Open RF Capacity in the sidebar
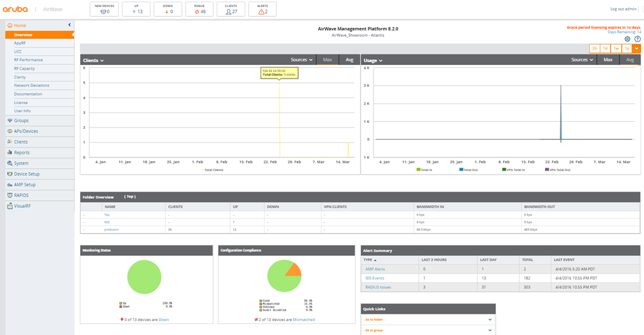 [x=24, y=69]
